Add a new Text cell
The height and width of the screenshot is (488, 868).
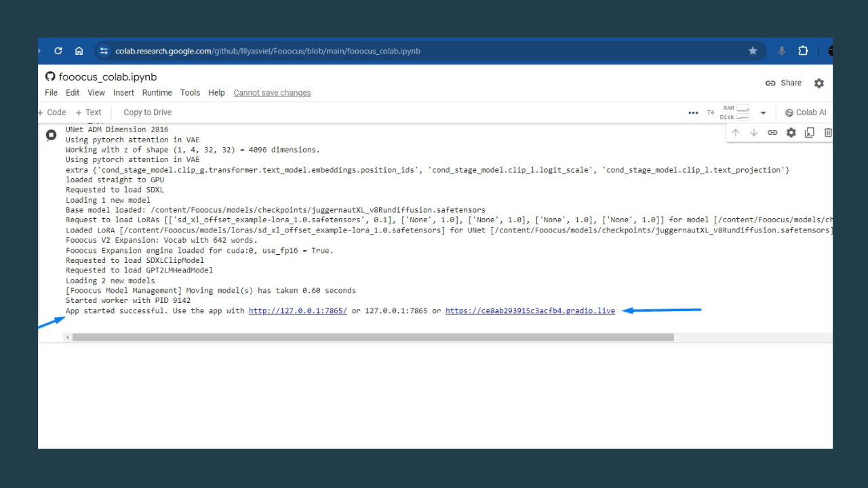pyautogui.click(x=88, y=113)
